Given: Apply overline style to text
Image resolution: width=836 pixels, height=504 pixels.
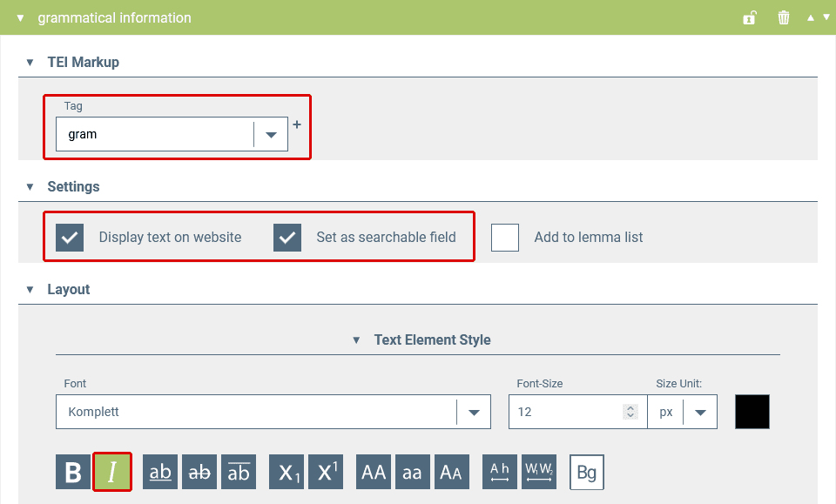Looking at the screenshot, I should pyautogui.click(x=239, y=472).
